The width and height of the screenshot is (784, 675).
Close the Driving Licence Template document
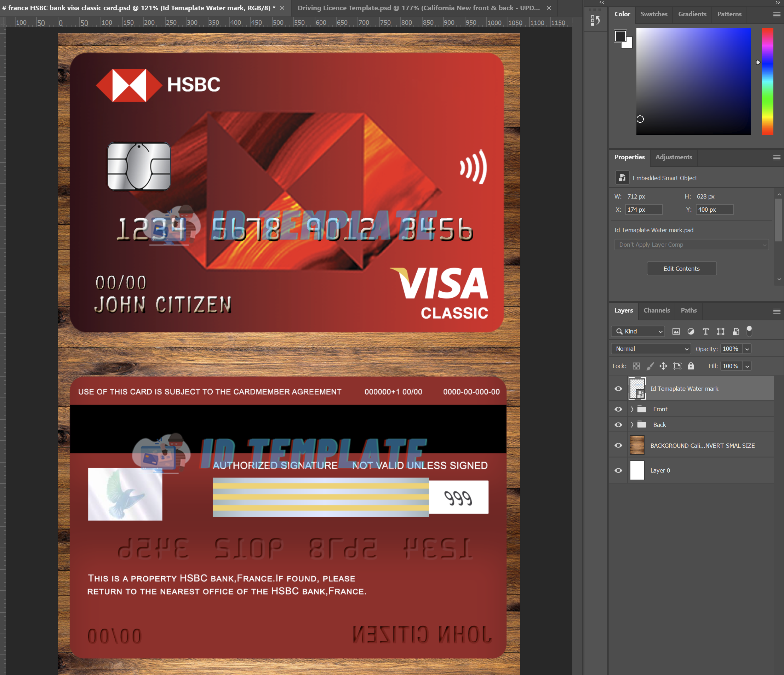(548, 8)
